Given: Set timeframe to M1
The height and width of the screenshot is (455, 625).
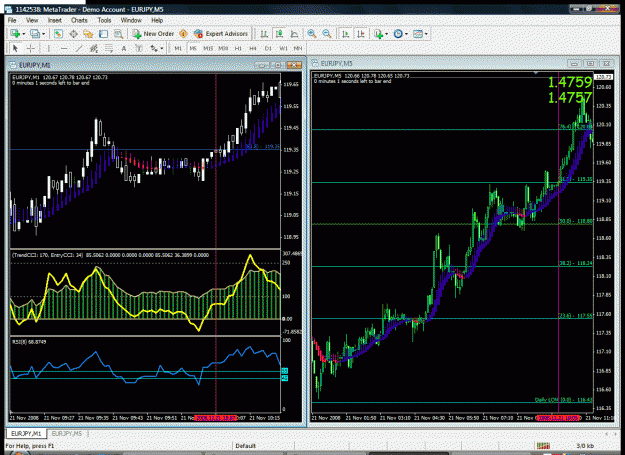Looking at the screenshot, I should [178, 48].
